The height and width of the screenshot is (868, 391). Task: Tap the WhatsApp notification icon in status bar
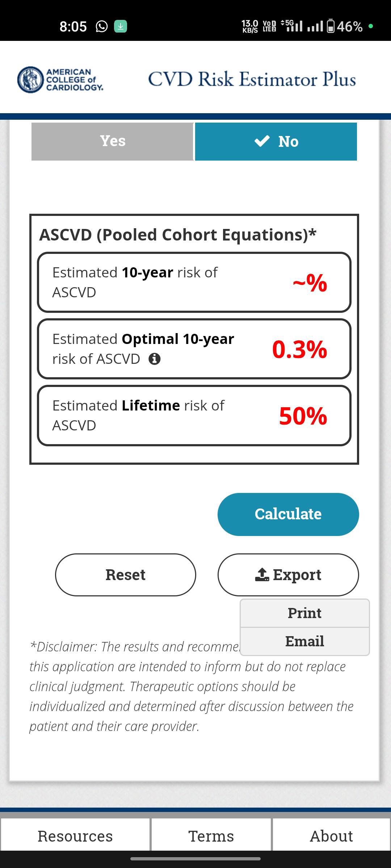coord(102,26)
